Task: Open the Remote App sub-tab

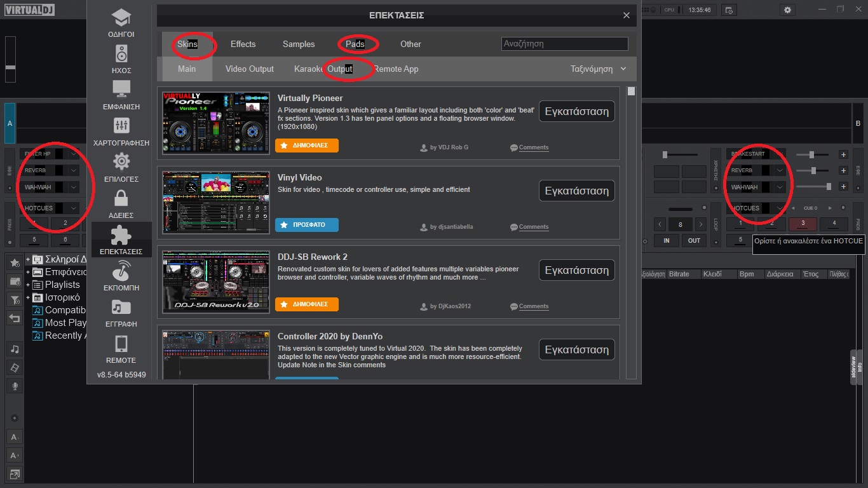Action: pyautogui.click(x=396, y=69)
